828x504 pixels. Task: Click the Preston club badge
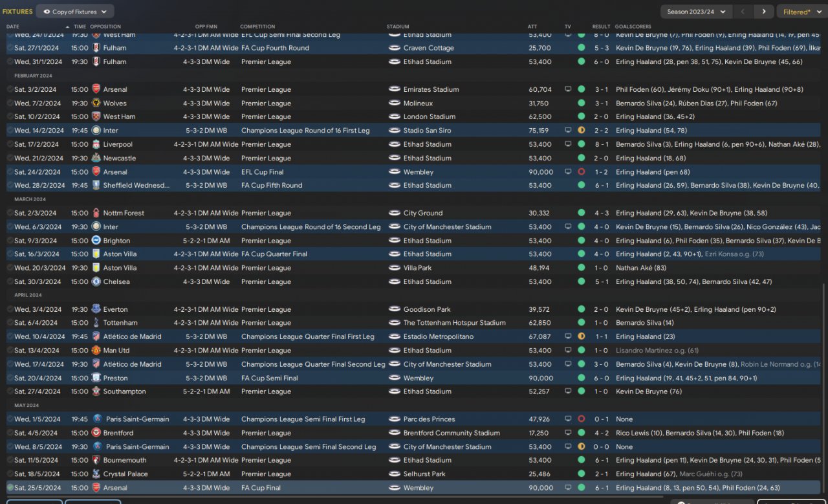coord(96,378)
